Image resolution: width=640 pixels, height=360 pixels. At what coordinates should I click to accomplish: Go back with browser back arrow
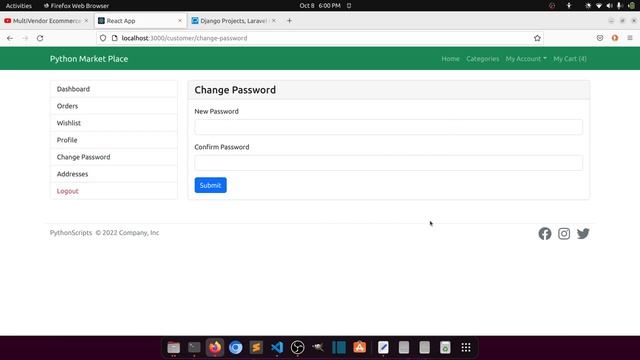pos(10,38)
